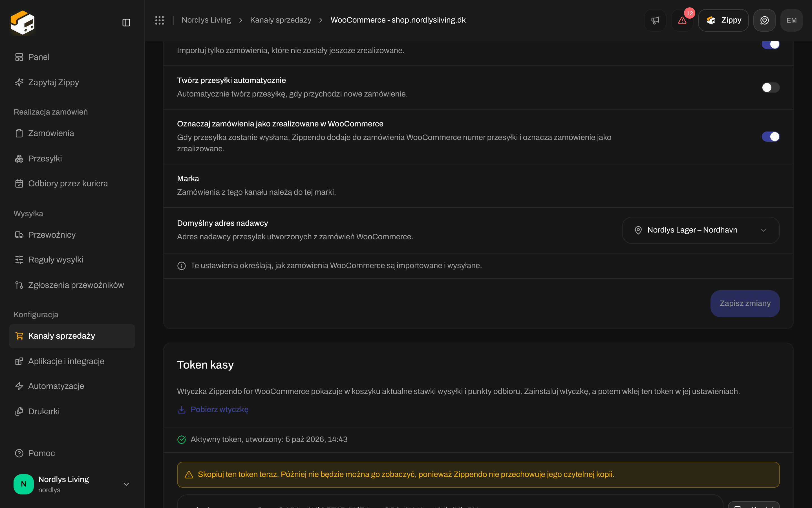This screenshot has height=508, width=812.
Task: Click the Nordlys Living N avatar
Action: coord(23,484)
